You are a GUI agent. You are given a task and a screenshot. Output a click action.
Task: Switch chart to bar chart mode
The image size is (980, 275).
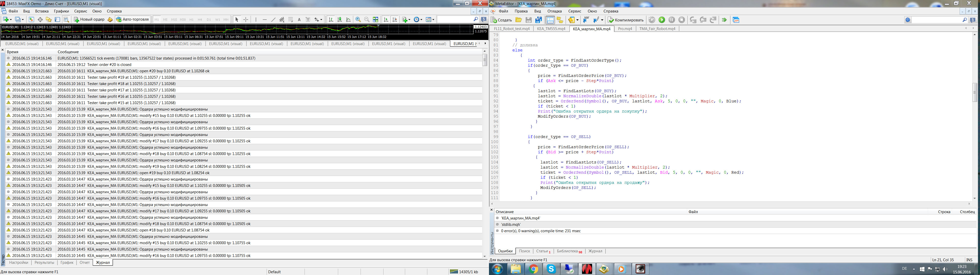pyautogui.click(x=331, y=19)
